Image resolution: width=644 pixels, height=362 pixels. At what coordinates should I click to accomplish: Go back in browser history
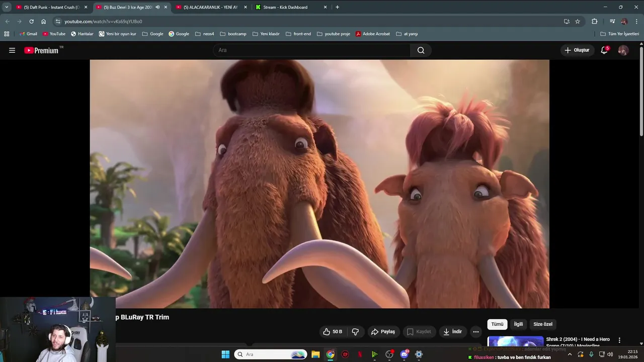[7, 22]
